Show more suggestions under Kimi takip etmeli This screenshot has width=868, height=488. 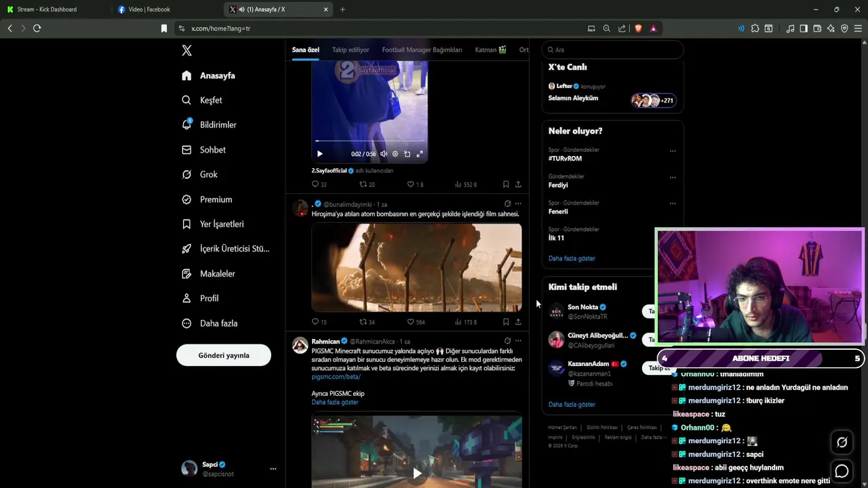tap(572, 405)
